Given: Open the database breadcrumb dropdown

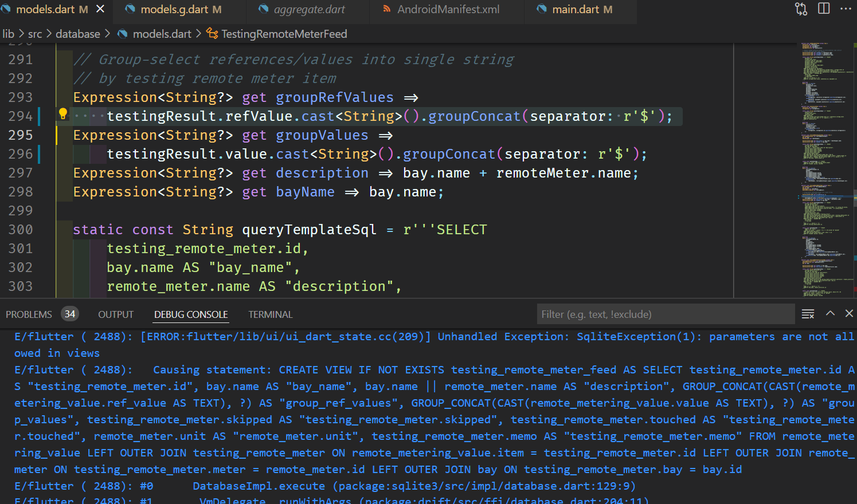Looking at the screenshot, I should [x=78, y=33].
